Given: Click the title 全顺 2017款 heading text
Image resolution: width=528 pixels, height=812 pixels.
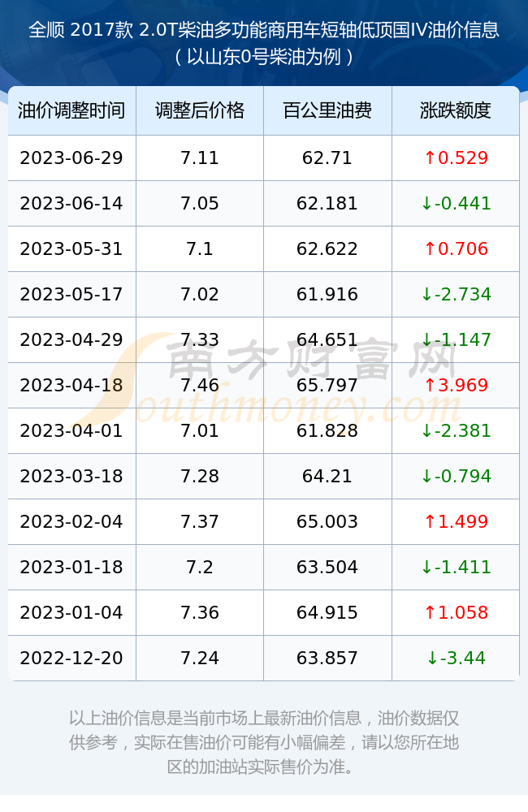Looking at the screenshot, I should tap(264, 30).
